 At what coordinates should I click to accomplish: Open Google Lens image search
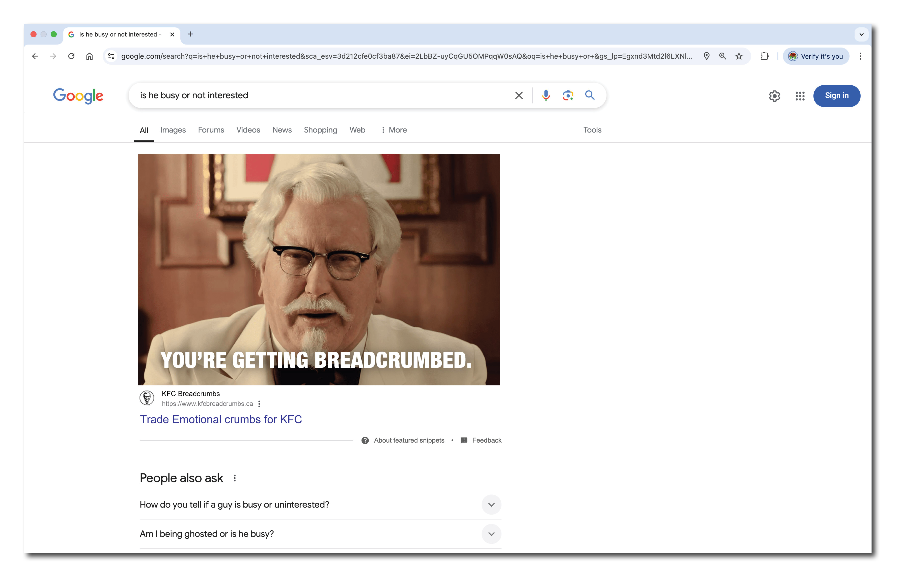[568, 95]
